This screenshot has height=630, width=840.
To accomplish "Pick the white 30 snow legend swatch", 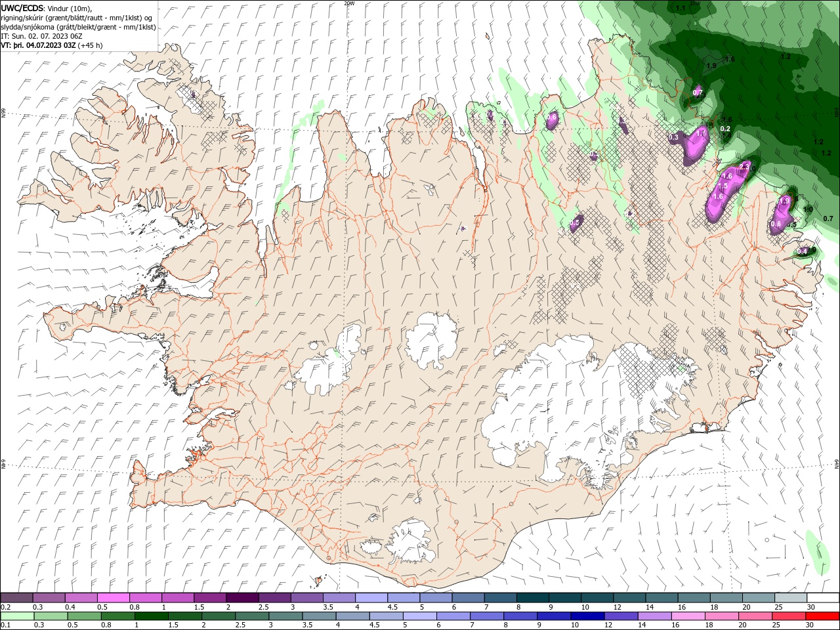I will pyautogui.click(x=823, y=598).
